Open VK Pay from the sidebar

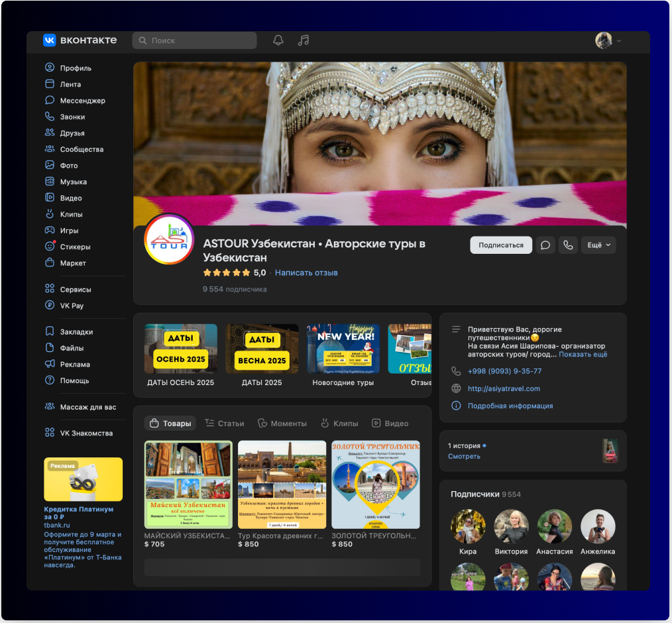tap(72, 306)
